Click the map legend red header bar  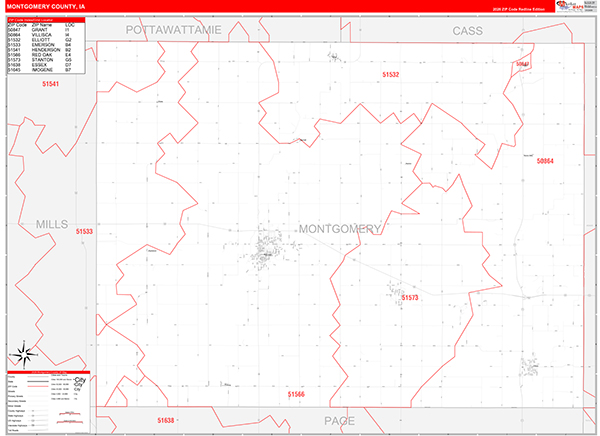[x=49, y=372]
